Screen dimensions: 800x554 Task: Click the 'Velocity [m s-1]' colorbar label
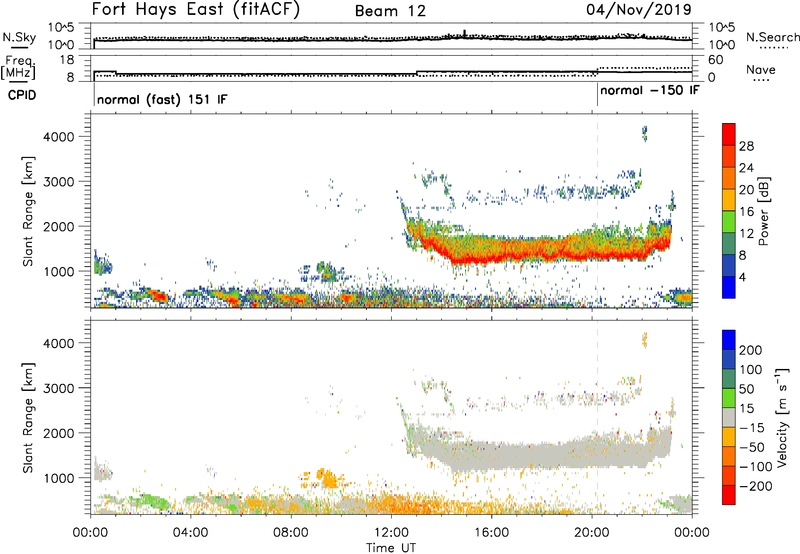point(782,417)
